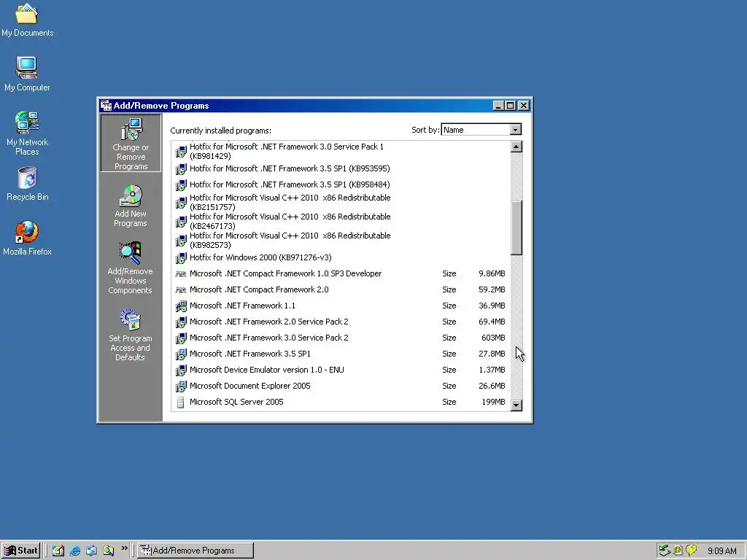Select Recycle Bin on desktop
747x560 pixels.
point(27,183)
